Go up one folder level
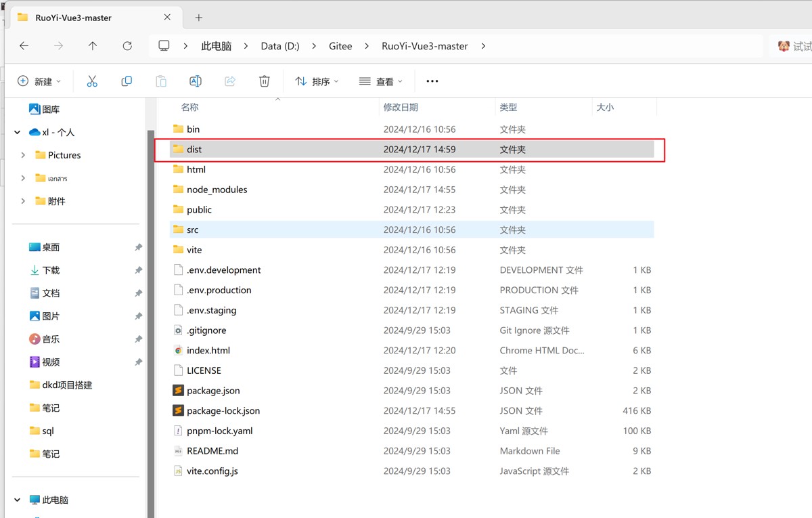Viewport: 812px width, 518px height. tap(93, 46)
